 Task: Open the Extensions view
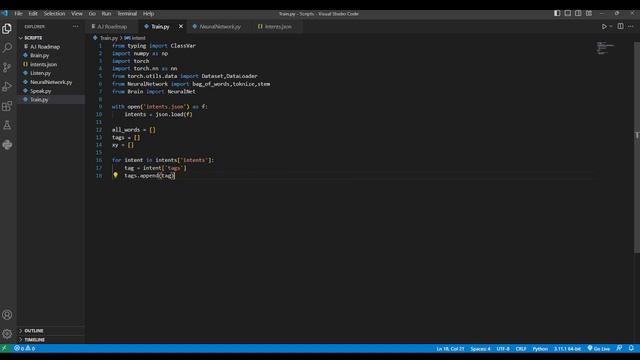point(7,106)
